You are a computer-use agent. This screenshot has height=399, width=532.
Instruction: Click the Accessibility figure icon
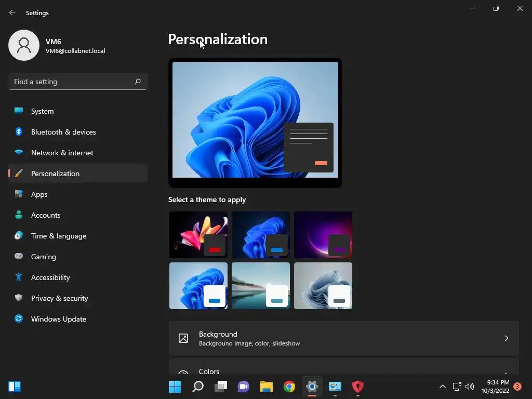coord(19,277)
